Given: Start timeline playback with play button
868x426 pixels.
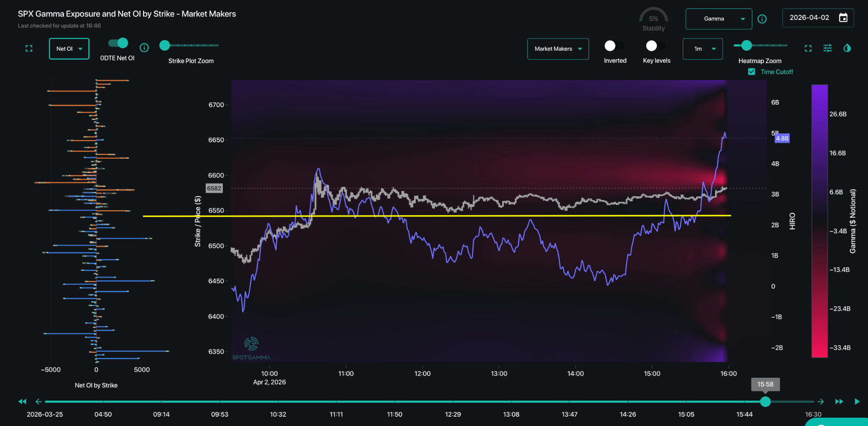Looking at the screenshot, I should 857,401.
